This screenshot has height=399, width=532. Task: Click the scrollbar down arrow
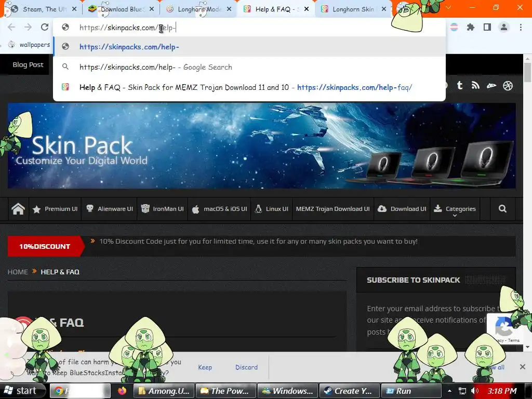(527, 347)
